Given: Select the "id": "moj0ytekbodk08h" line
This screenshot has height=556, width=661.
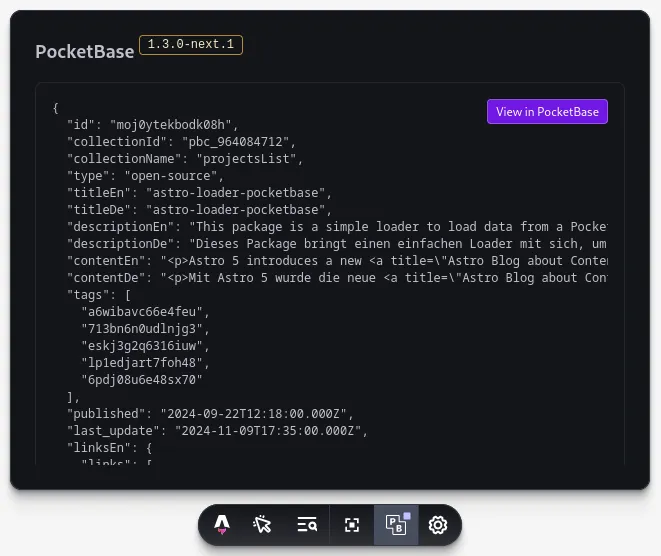Looking at the screenshot, I should [153, 125].
